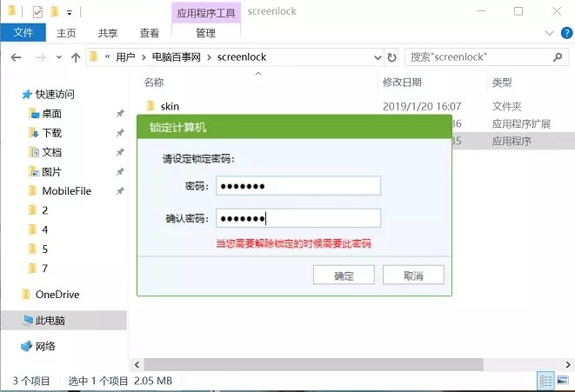Select 此电脑 in the navigation pane
Image resolution: width=575 pixels, height=392 pixels.
(50, 321)
